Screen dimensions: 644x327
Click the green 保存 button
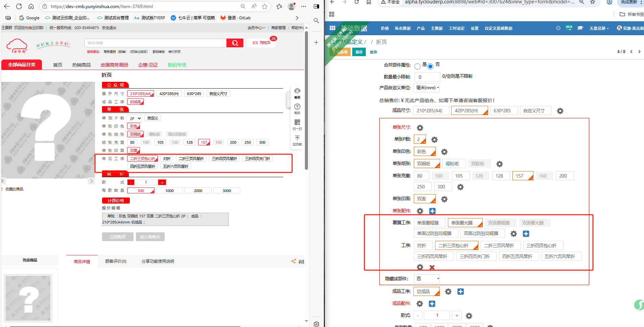click(359, 52)
